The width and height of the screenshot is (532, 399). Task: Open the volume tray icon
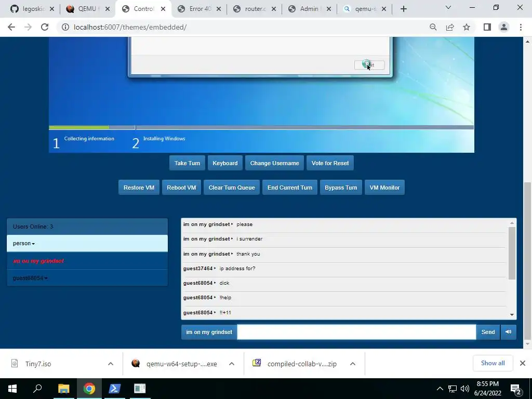[x=465, y=389]
